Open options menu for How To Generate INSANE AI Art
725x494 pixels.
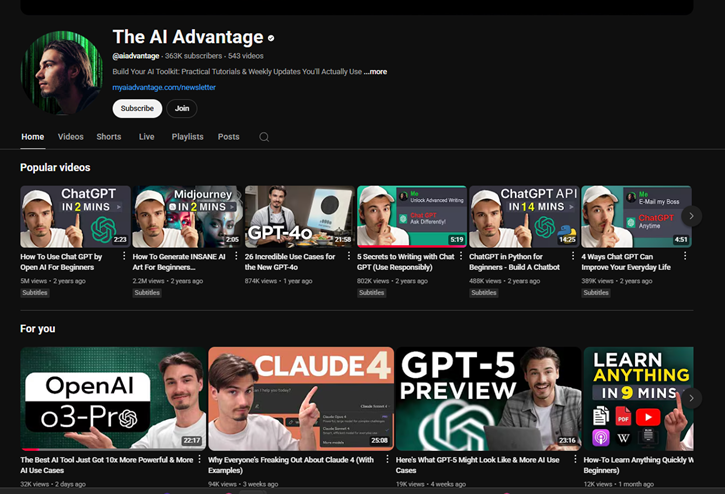click(236, 256)
